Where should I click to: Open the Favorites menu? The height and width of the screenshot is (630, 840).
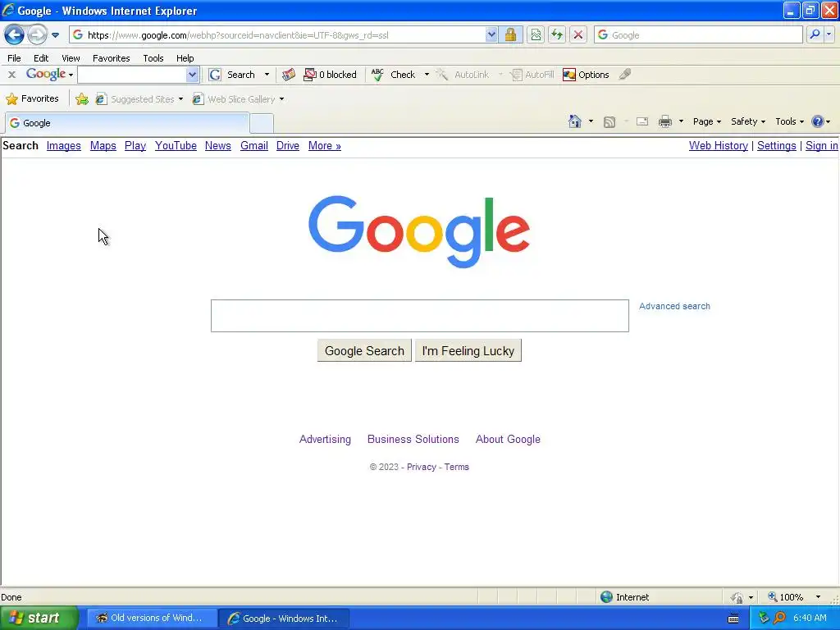(112, 58)
